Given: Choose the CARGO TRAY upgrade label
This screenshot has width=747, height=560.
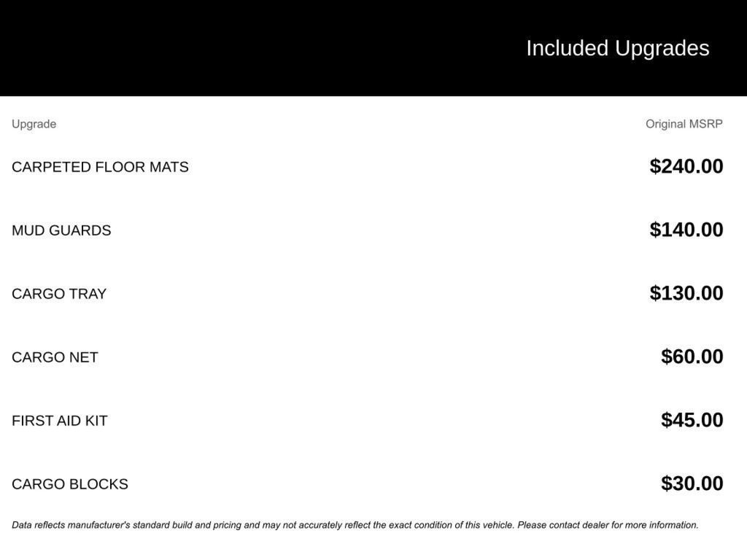Looking at the screenshot, I should click(x=59, y=294).
